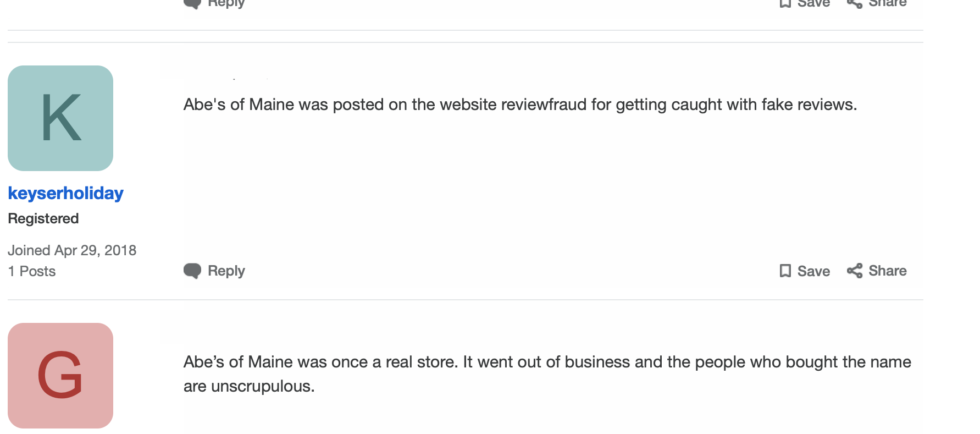
Task: Click the Joined Apr 29, 2018 text
Action: coord(72,250)
